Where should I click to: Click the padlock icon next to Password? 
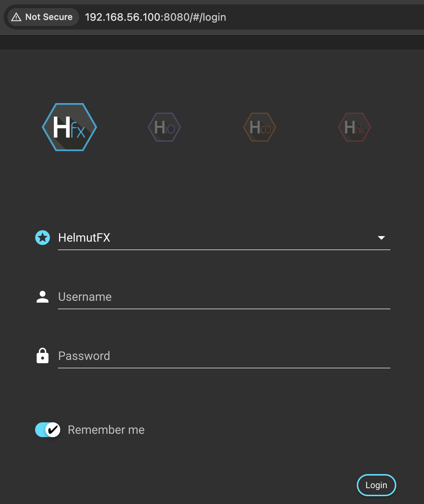point(42,356)
